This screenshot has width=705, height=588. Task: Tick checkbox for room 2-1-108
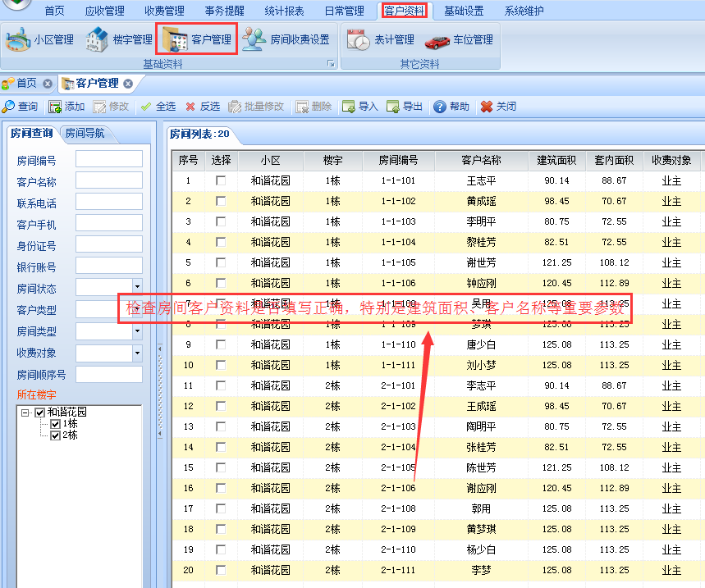pyautogui.click(x=221, y=508)
